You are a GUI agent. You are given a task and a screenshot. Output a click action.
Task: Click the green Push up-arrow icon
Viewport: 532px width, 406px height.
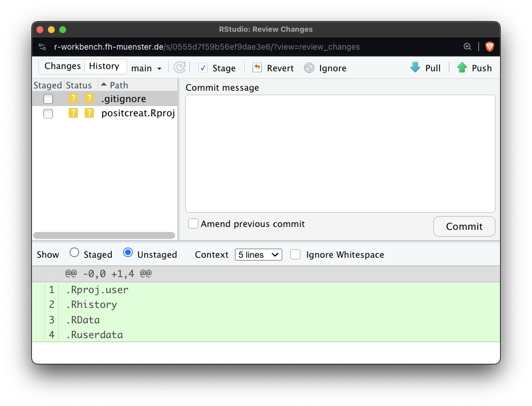click(x=462, y=68)
